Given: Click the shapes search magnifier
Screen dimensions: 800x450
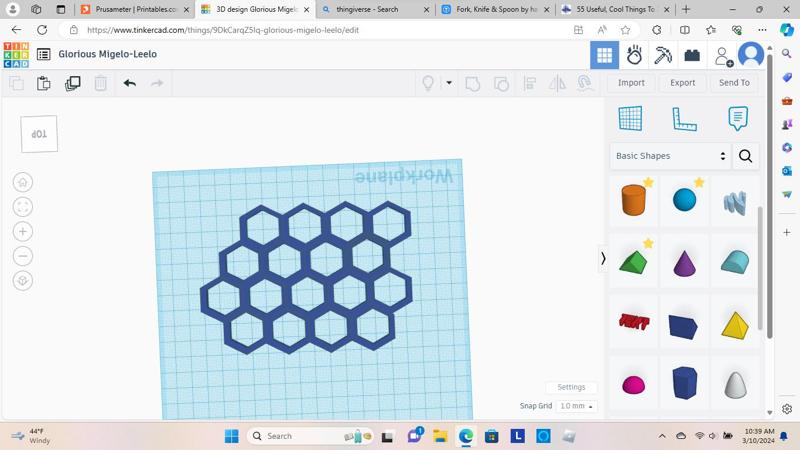Looking at the screenshot, I should [x=745, y=156].
